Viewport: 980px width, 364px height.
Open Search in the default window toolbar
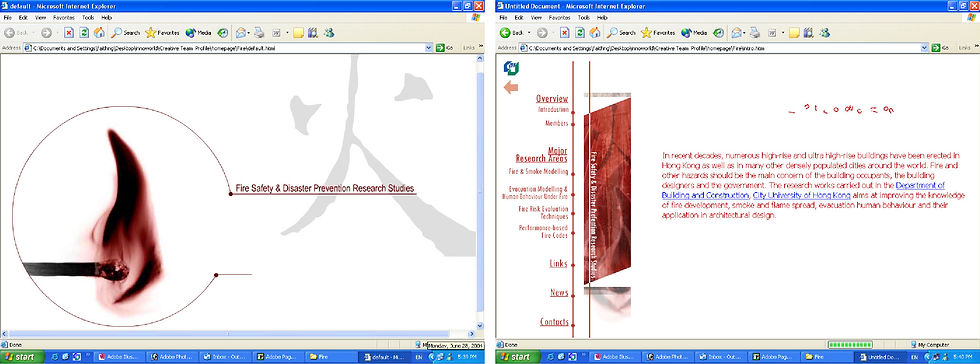click(126, 33)
